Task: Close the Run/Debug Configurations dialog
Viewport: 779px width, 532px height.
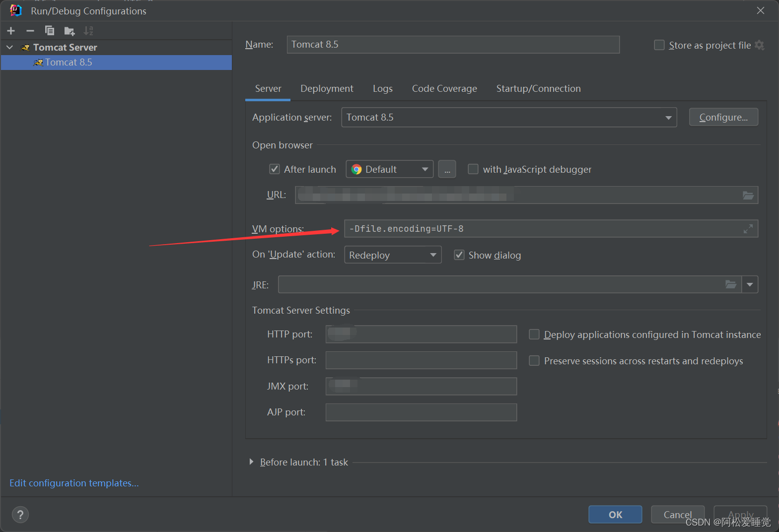Action: click(760, 10)
